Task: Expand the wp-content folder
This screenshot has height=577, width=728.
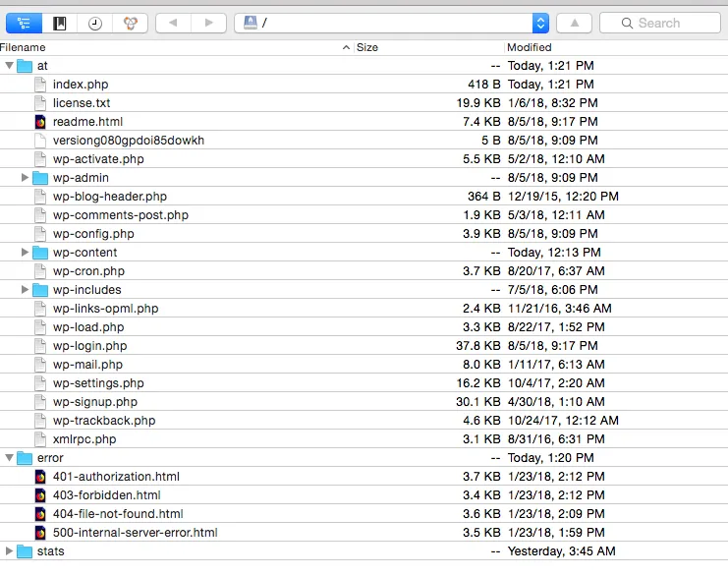Action: pyautogui.click(x=25, y=253)
